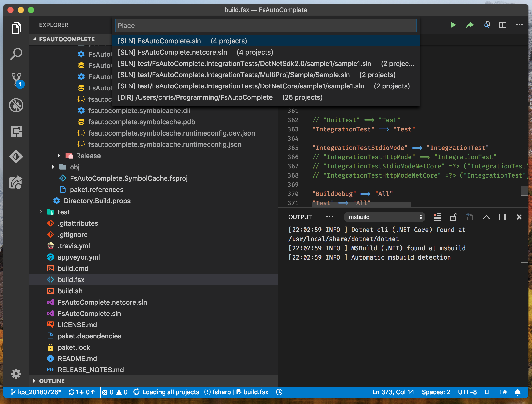532x404 pixels.
Task: Click the git sync status 1↓ 0↑
Action: [x=82, y=392]
